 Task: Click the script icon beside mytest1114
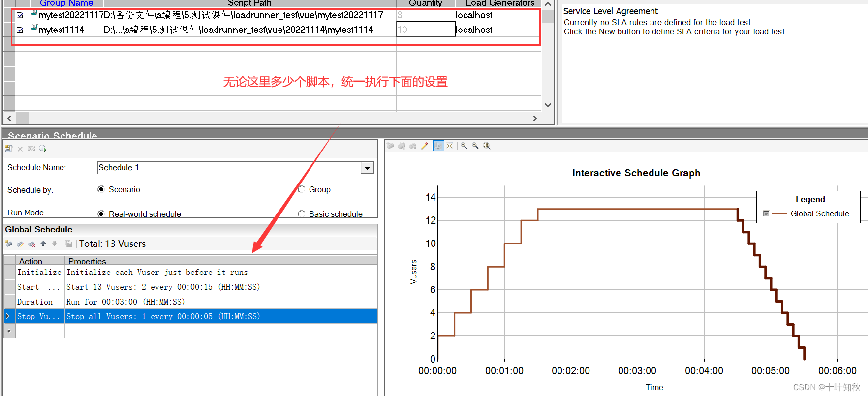[x=34, y=28]
